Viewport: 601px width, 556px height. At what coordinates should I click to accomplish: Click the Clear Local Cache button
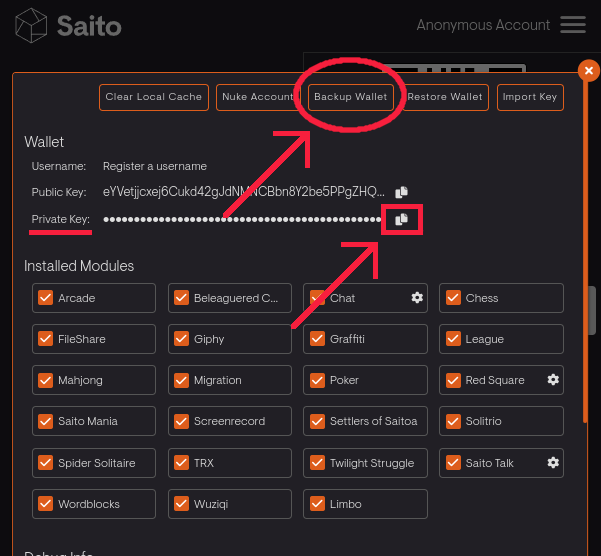click(154, 97)
